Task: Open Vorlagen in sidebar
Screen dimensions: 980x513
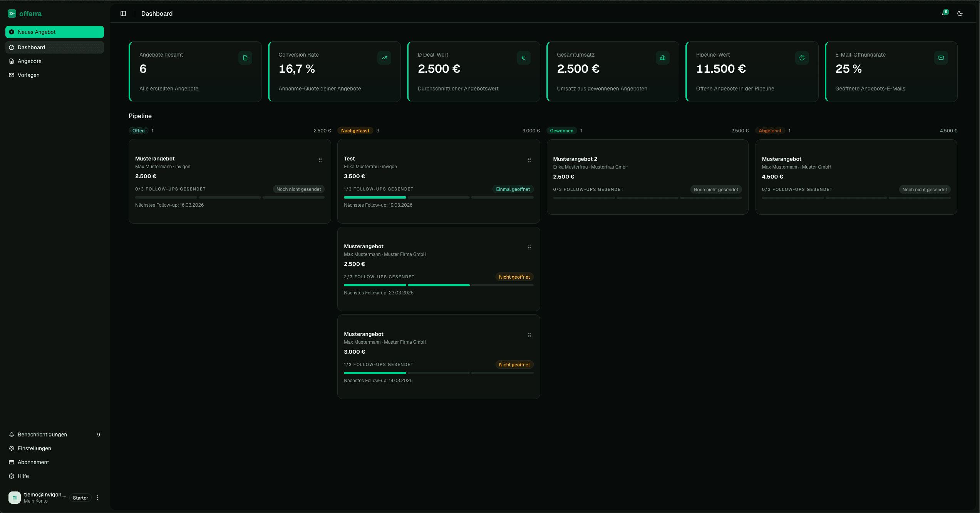Action: click(x=28, y=75)
